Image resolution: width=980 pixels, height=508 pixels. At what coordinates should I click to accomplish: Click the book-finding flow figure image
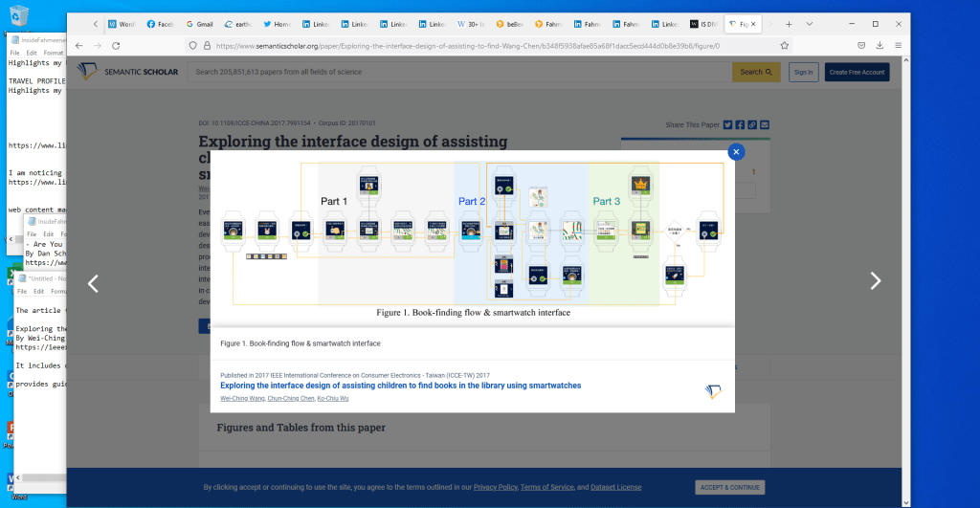point(472,235)
